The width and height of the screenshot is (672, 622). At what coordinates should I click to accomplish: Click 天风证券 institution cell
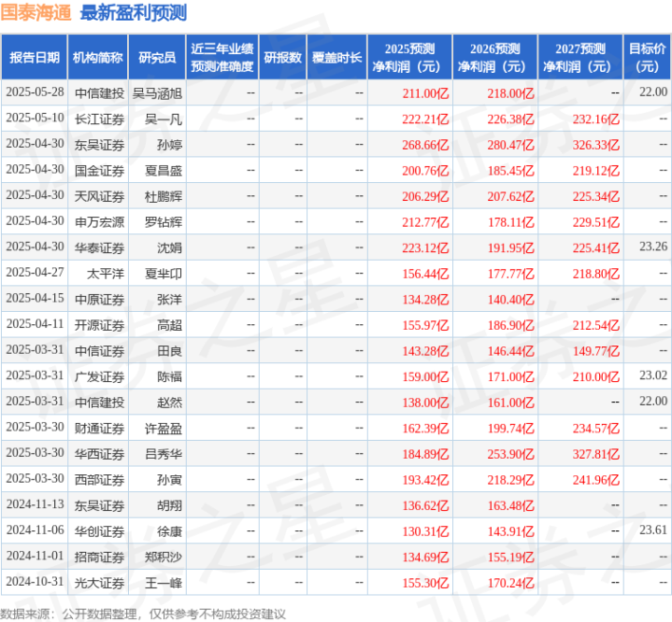(x=99, y=197)
